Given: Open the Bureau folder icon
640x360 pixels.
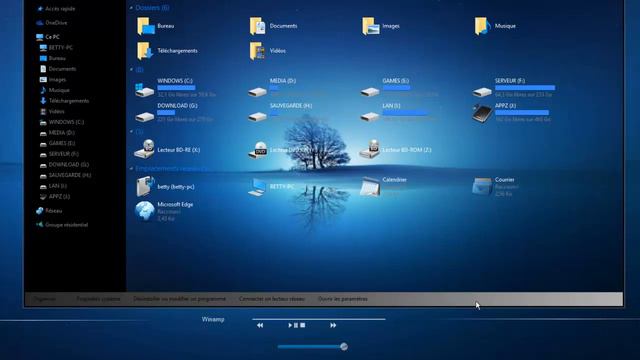Looking at the screenshot, I should tap(146, 26).
